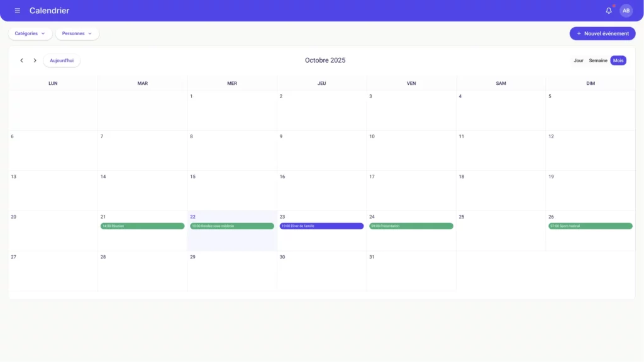Click the VEN column header
Image resolution: width=644 pixels, height=362 pixels.
[x=411, y=84]
